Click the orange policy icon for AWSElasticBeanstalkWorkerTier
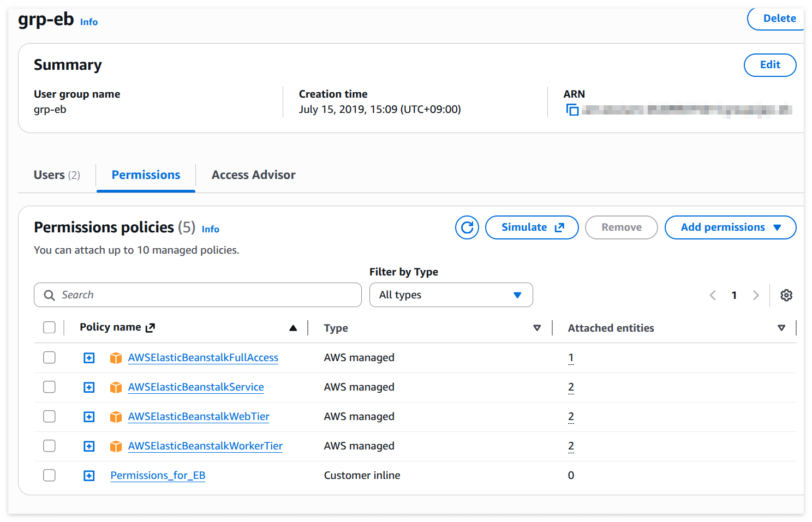812x522 pixels. click(x=116, y=446)
